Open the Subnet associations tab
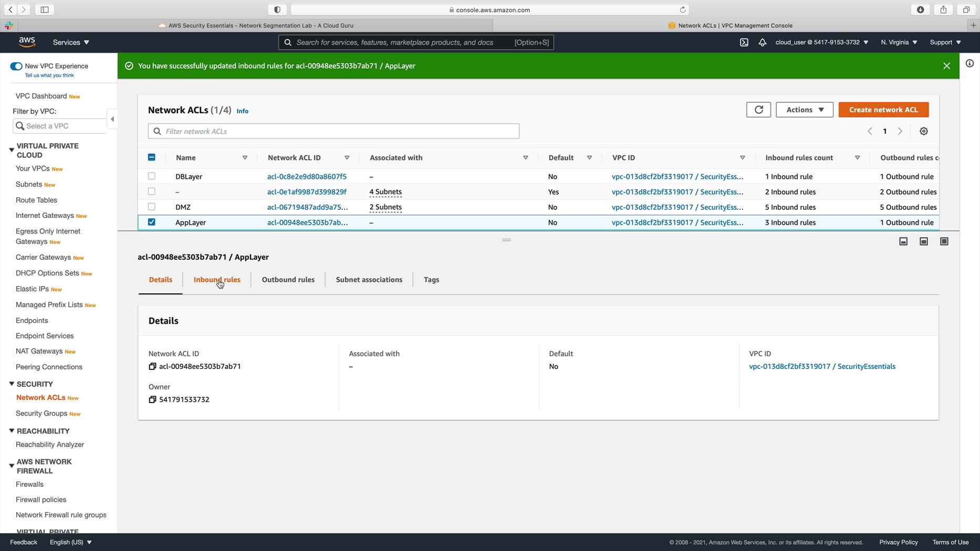This screenshot has height=551, width=980. click(369, 280)
